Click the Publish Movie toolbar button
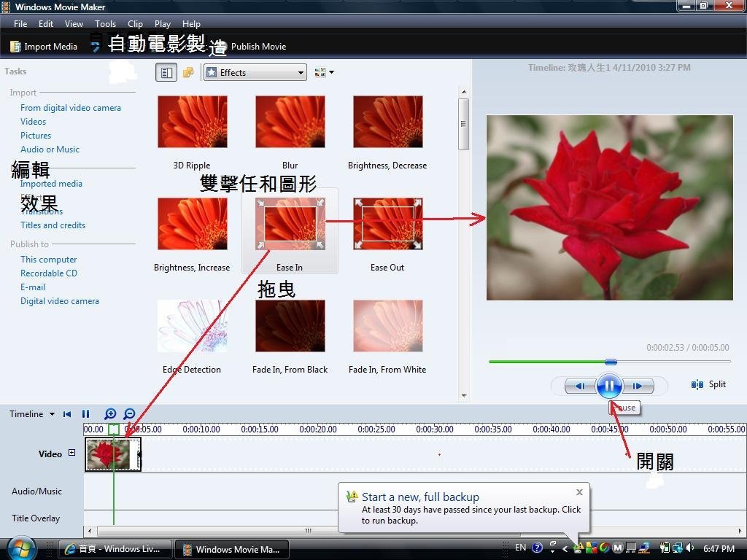 click(251, 46)
